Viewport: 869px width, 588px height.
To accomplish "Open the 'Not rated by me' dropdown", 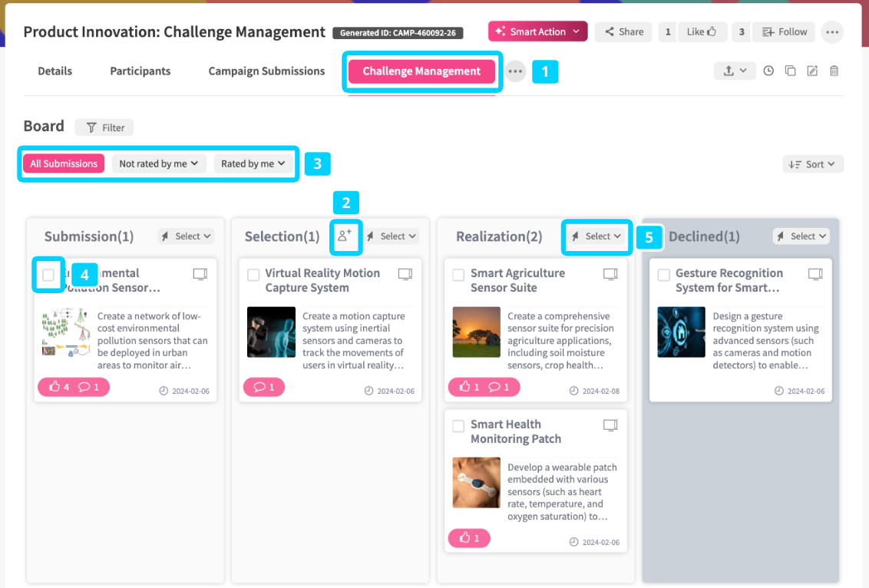I will (159, 164).
